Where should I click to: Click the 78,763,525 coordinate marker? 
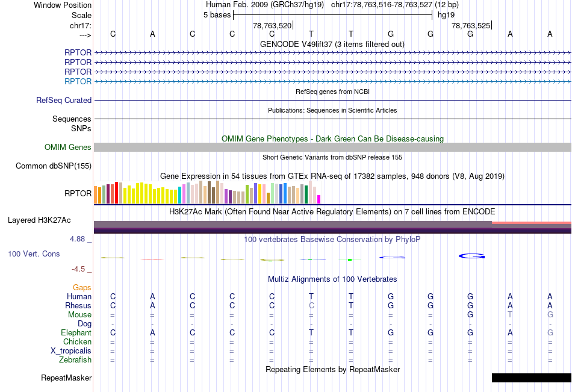point(471,25)
